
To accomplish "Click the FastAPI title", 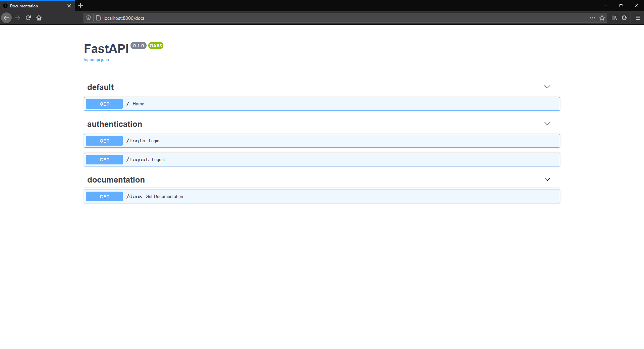I will tap(106, 49).
